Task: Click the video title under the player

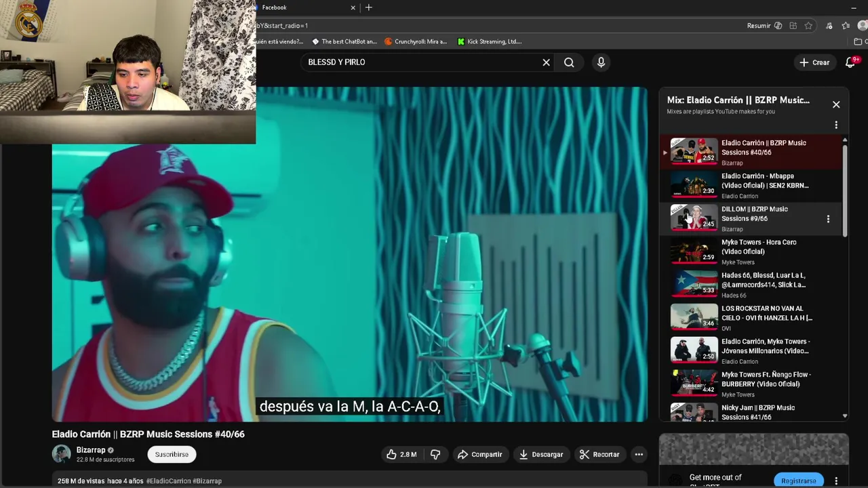Action: pos(149,434)
